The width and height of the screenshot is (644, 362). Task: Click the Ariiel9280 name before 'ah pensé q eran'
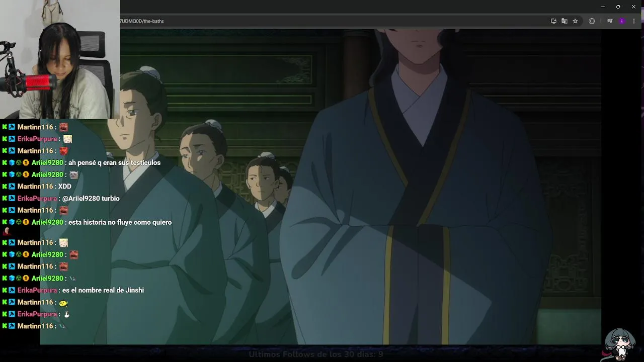click(47, 163)
